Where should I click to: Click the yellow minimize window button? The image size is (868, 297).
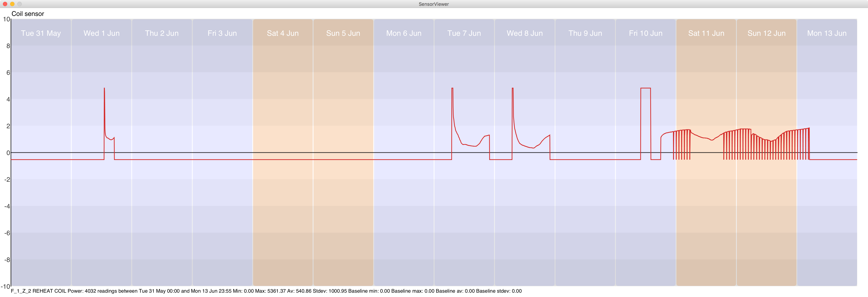[12, 4]
